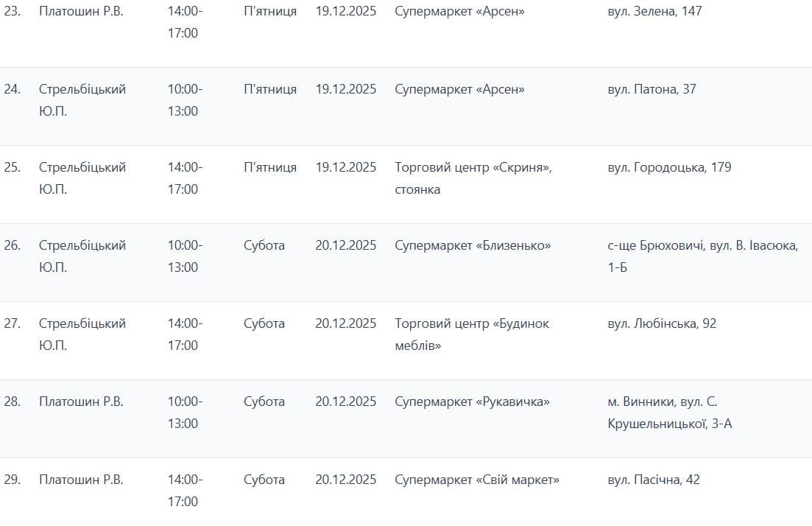Click address вул. Городоцька, 179
The image size is (812, 526).
tap(669, 167)
